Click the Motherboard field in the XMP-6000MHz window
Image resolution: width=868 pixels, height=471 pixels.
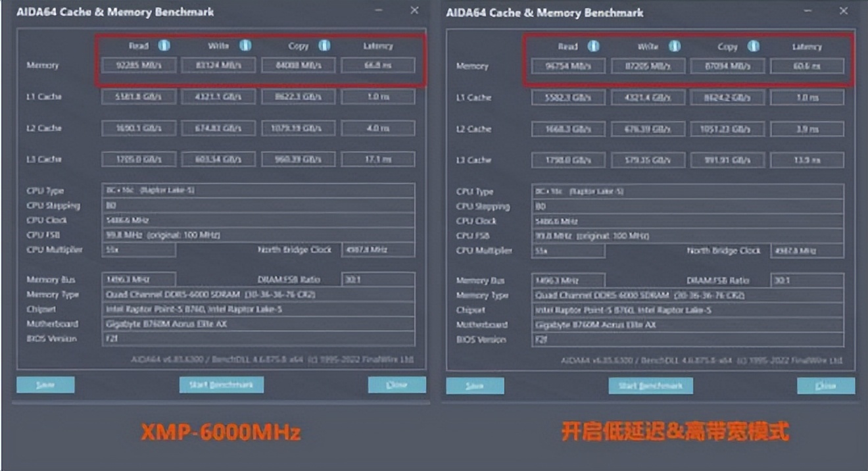coord(258,324)
